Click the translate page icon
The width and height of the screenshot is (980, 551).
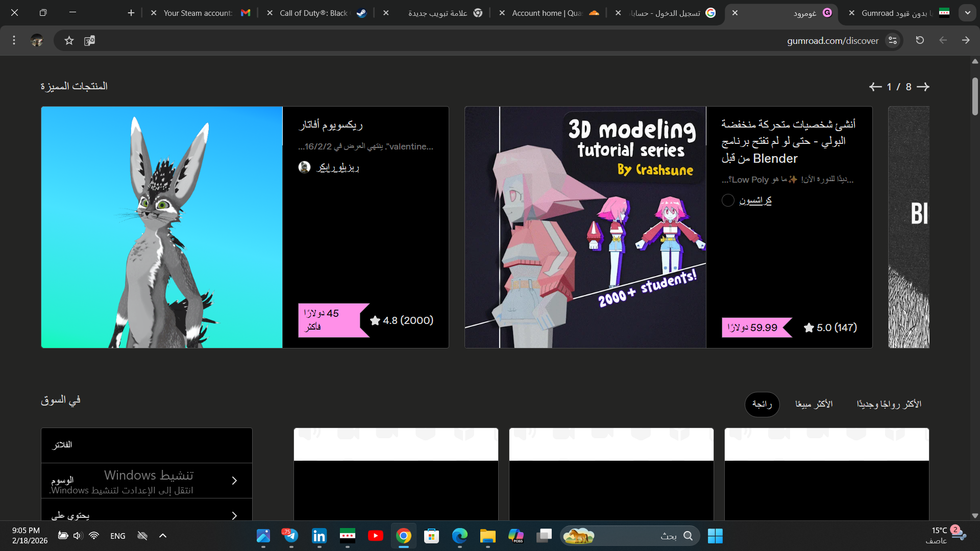(x=89, y=40)
